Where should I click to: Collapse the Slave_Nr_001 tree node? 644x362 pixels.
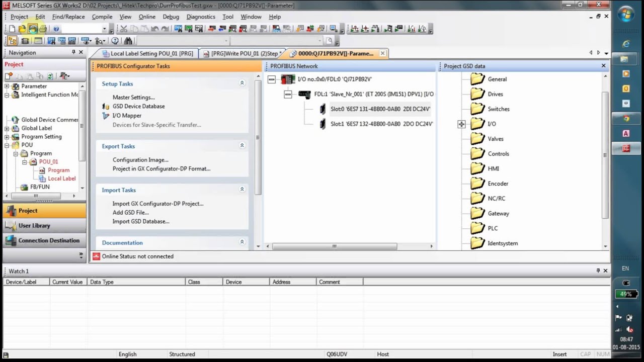[x=288, y=94]
